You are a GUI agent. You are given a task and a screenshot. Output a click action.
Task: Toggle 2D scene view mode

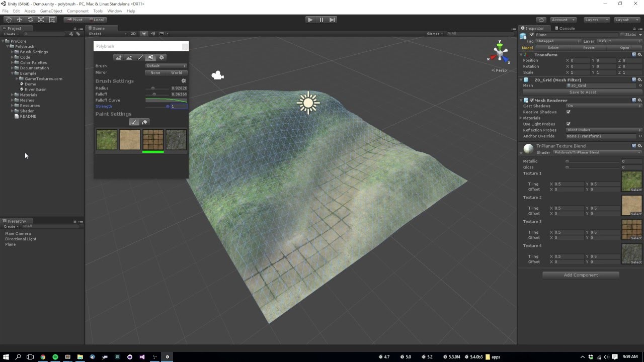point(133,34)
